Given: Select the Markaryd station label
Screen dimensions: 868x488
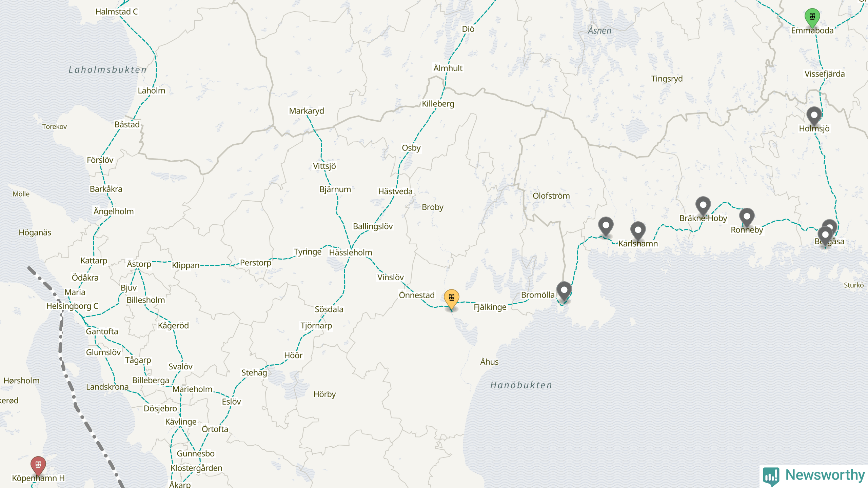Looking at the screenshot, I should (x=307, y=111).
